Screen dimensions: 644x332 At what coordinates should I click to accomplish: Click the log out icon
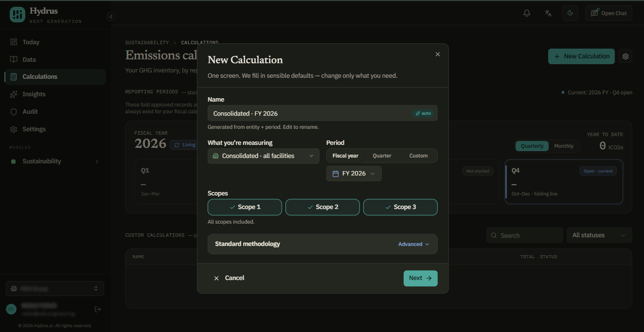98,309
